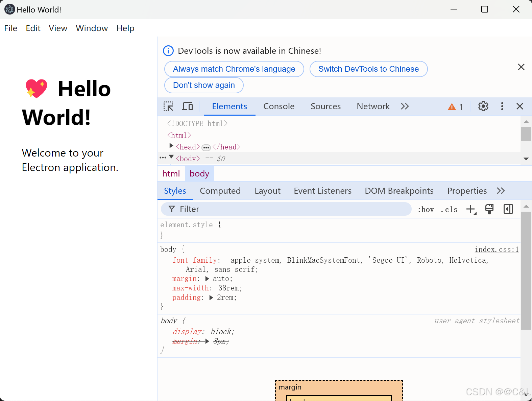This screenshot has height=401, width=532.
Task: Toggle the device toolbar icon
Action: [187, 107]
